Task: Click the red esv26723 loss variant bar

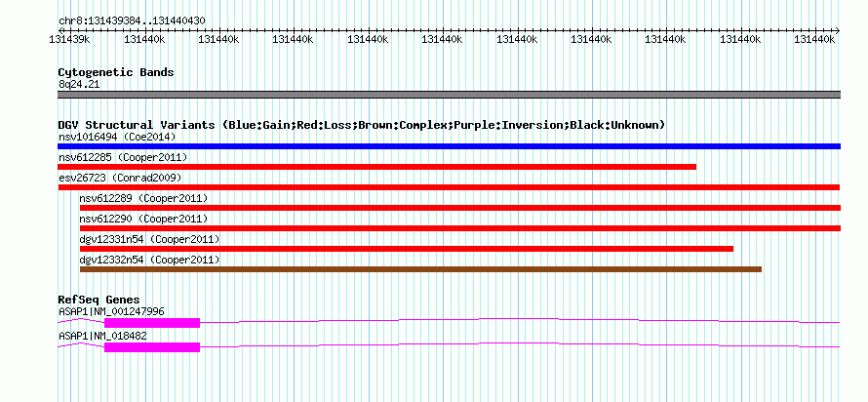Action: tap(449, 187)
